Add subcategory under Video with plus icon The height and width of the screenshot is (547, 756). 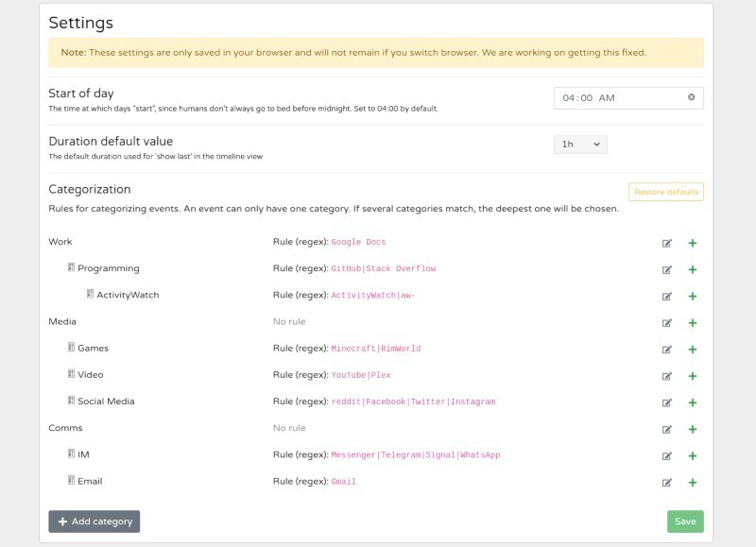coord(693,375)
